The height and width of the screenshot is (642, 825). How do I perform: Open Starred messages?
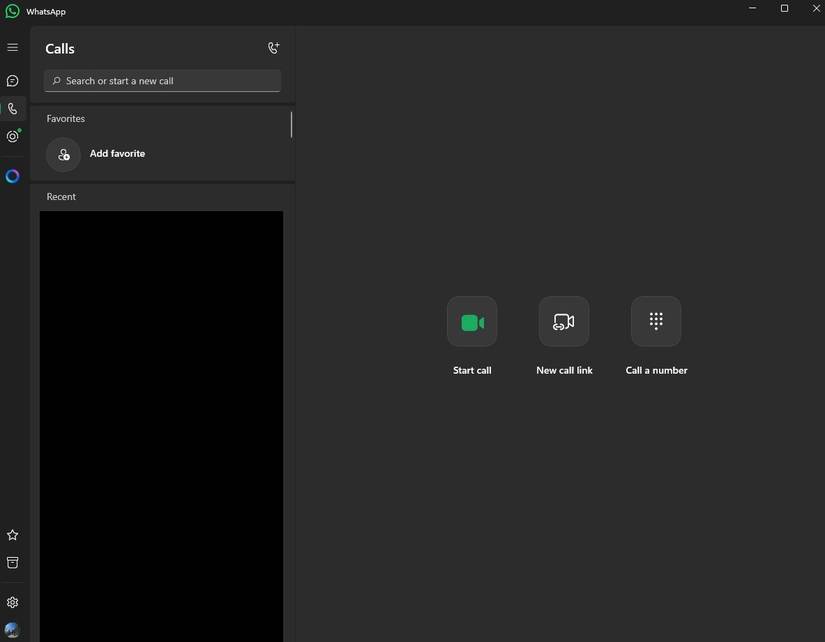tap(13, 535)
